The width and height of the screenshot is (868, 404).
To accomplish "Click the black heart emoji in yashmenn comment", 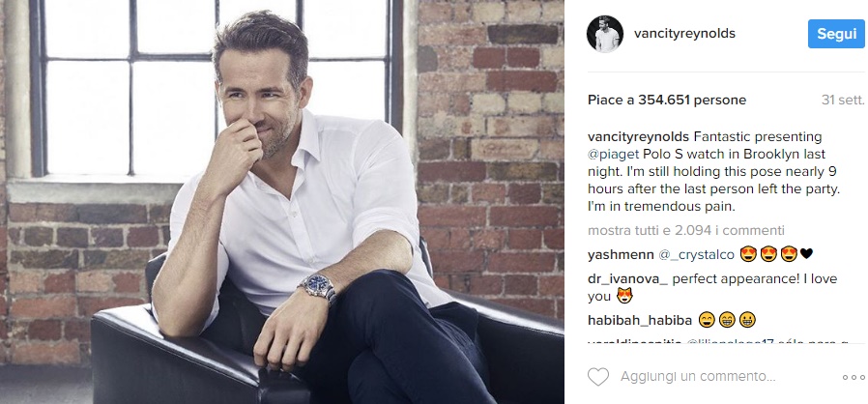I will (806, 254).
